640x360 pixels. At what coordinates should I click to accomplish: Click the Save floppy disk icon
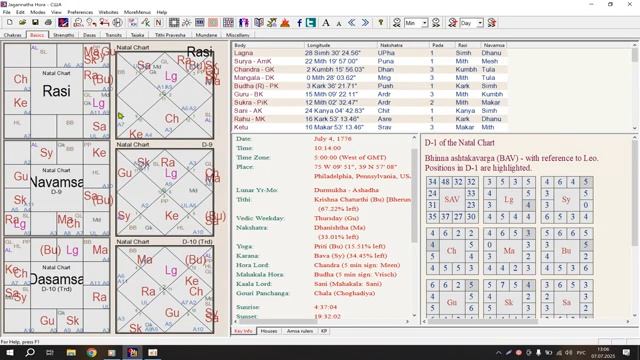point(35,23)
